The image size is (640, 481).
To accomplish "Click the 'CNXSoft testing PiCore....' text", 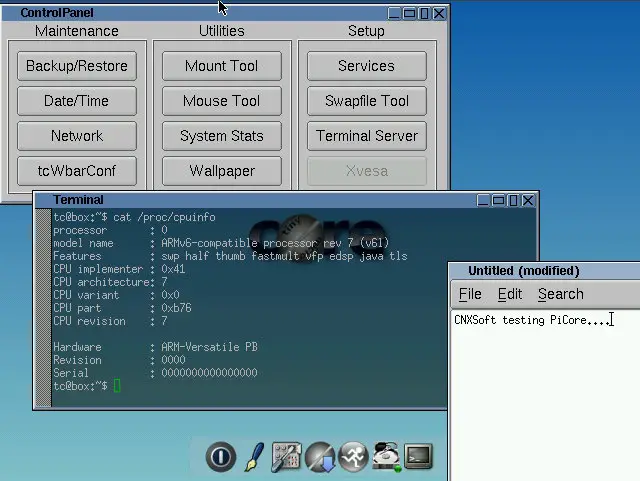I will pyautogui.click(x=532, y=320).
